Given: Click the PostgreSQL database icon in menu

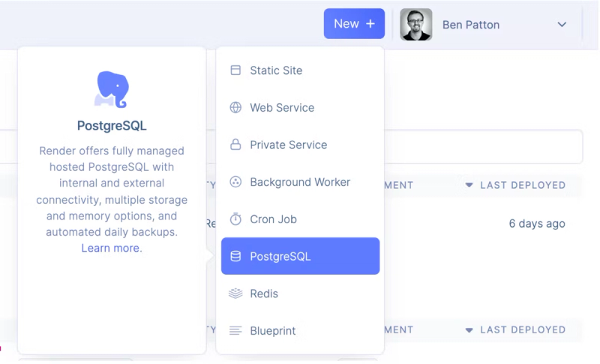Looking at the screenshot, I should click(x=235, y=256).
